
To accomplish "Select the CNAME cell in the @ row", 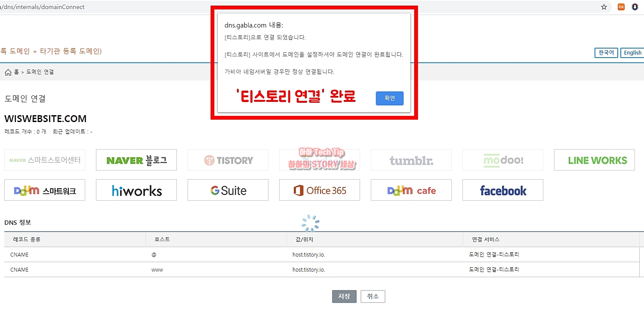I will coord(19,254).
